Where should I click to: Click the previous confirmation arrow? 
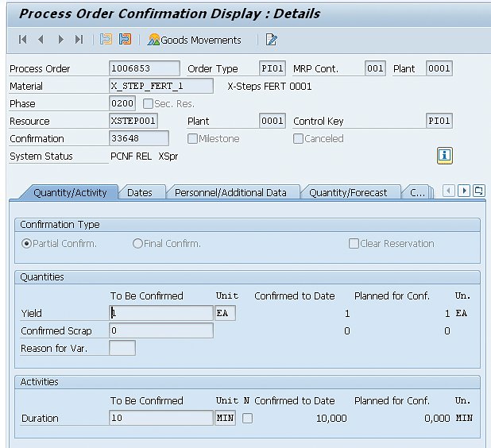click(41, 40)
